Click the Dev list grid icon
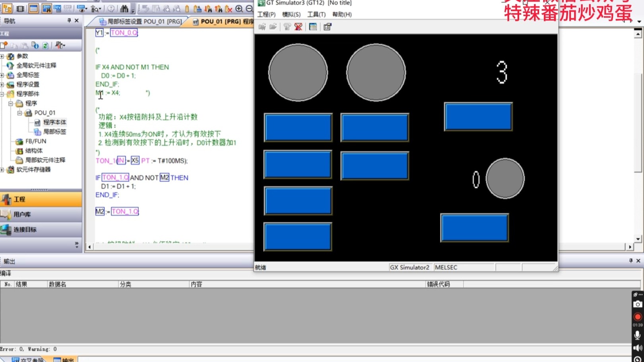Image resolution: width=644 pixels, height=362 pixels. click(57, 8)
